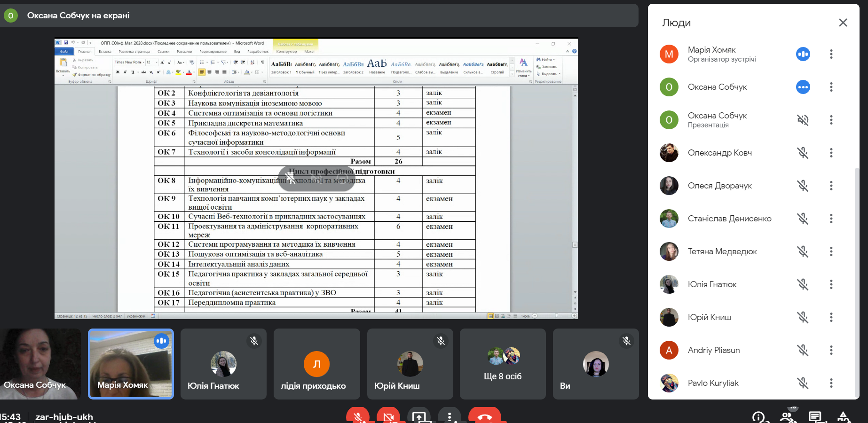
Task: Toggle your camera in the bottom bar
Action: [388, 416]
